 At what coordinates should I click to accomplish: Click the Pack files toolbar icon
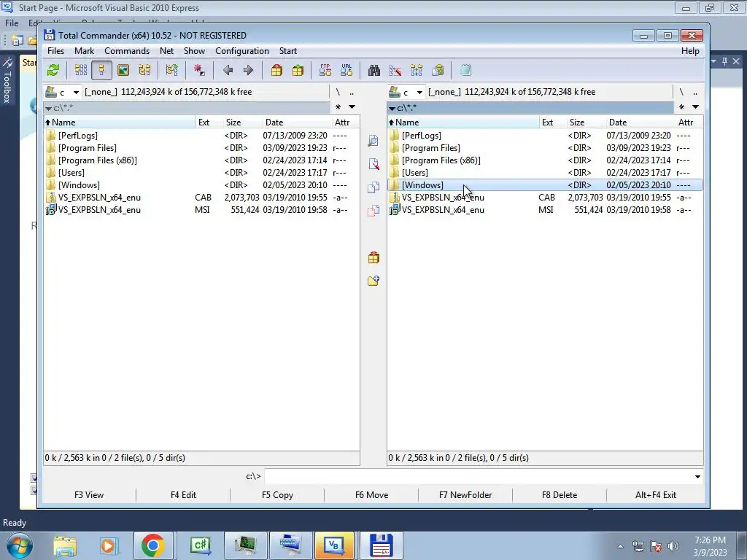click(276, 71)
